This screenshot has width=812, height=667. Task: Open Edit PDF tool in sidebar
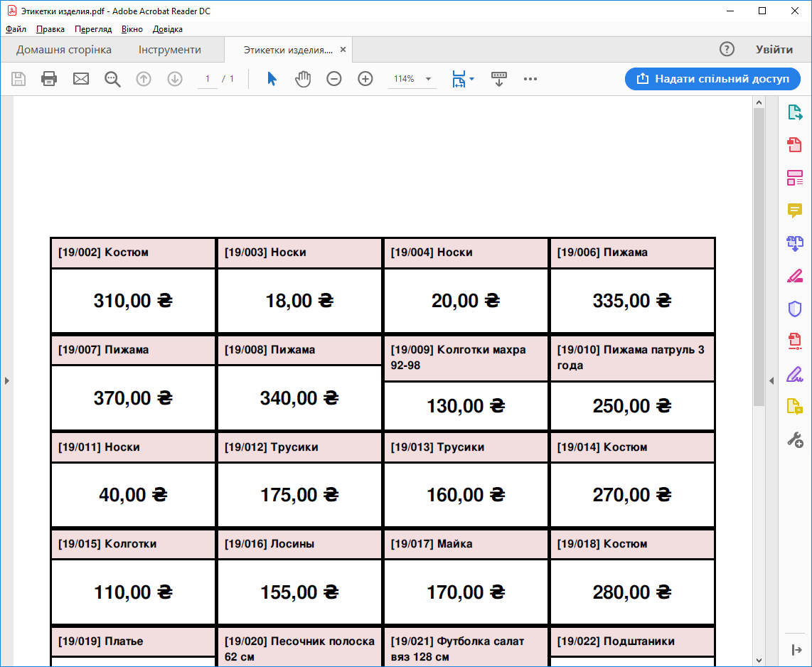(x=795, y=178)
